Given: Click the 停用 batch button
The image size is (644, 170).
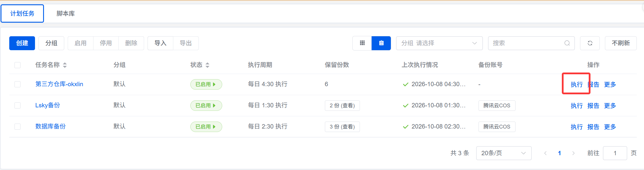Looking at the screenshot, I should 106,43.
